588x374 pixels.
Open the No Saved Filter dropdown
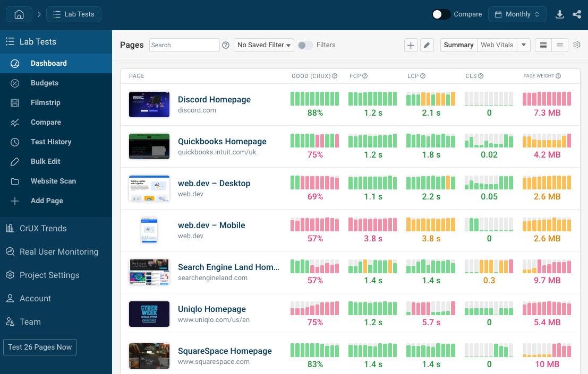(x=263, y=45)
